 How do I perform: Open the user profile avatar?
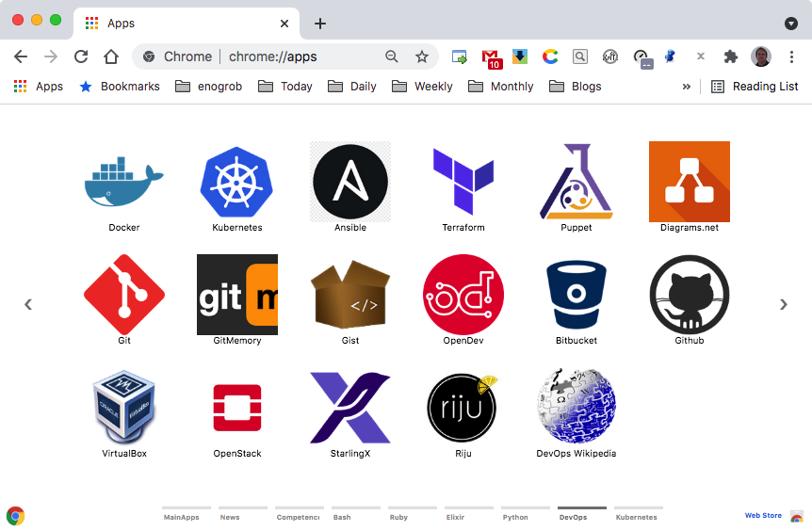click(761, 56)
